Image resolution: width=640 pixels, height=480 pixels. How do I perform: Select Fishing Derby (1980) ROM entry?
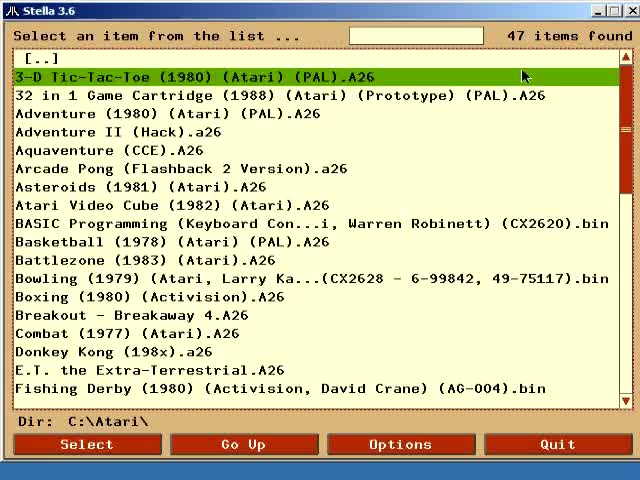click(280, 388)
